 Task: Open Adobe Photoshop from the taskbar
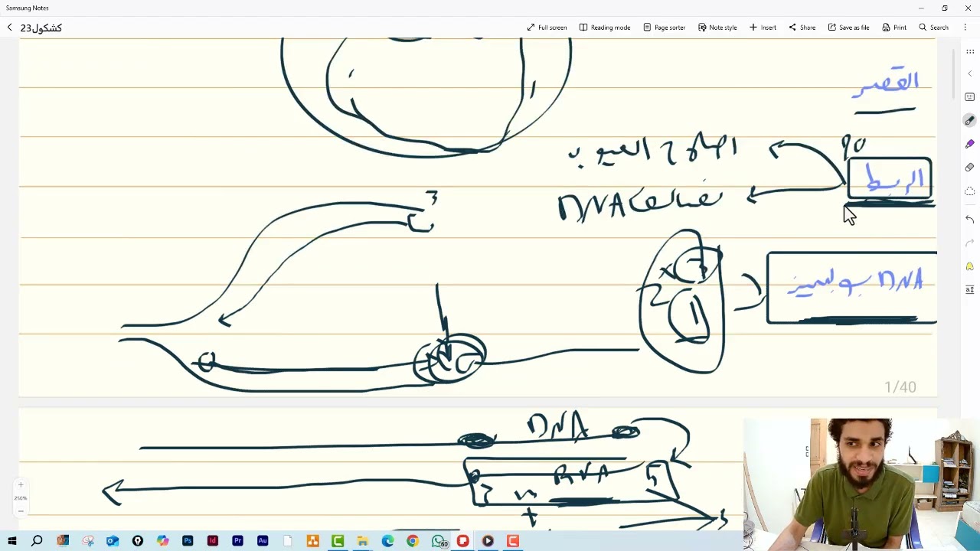[188, 541]
